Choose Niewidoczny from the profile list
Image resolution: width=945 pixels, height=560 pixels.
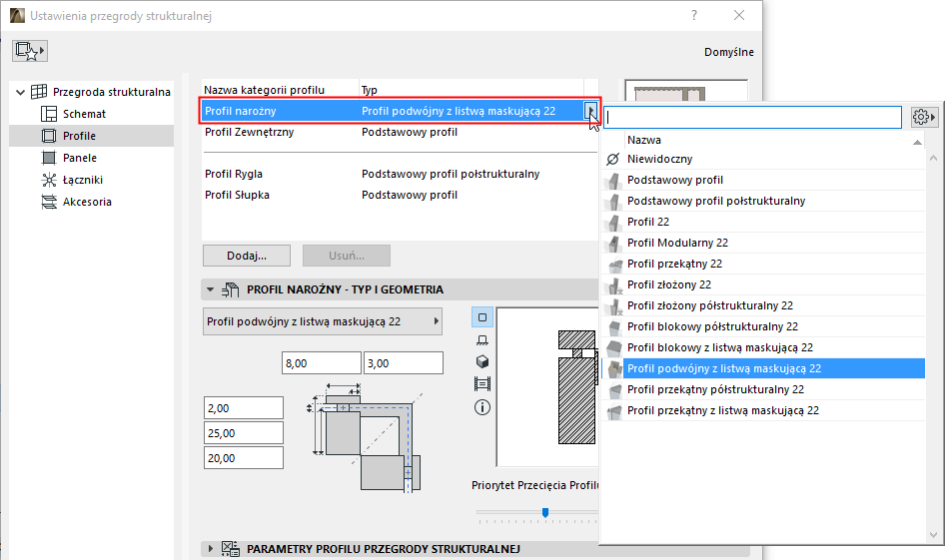(x=763, y=159)
